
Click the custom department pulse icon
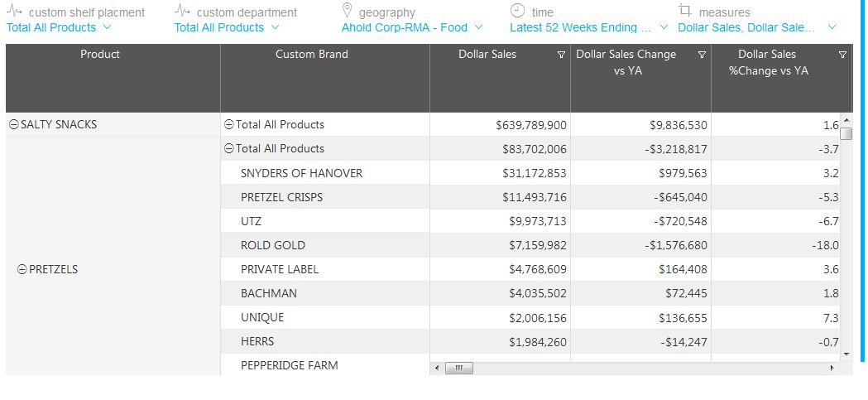183,12
